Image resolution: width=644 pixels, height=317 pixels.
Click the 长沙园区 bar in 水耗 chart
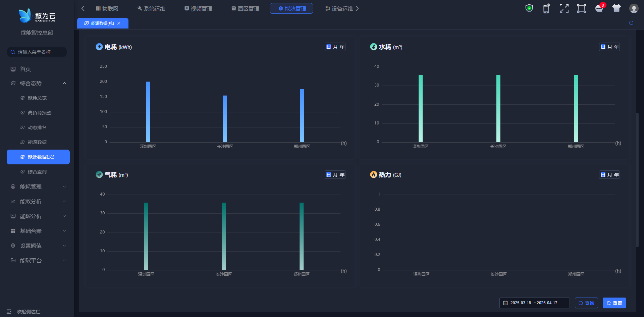(498, 108)
